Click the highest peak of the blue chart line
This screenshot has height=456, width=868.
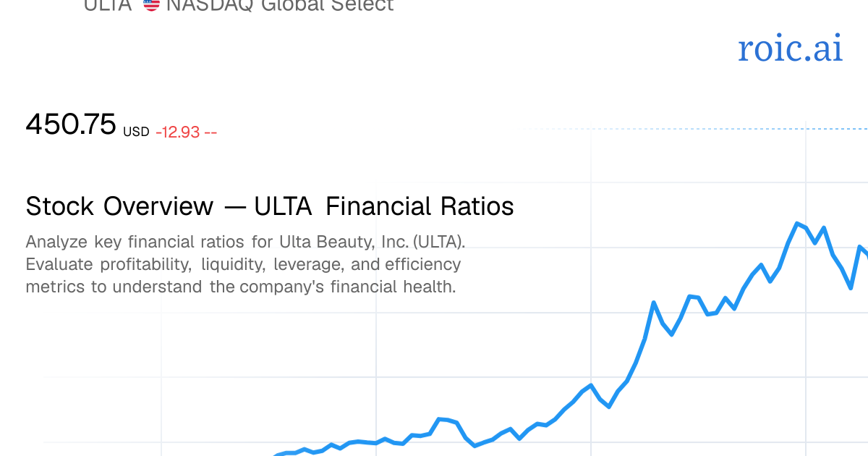tap(797, 223)
